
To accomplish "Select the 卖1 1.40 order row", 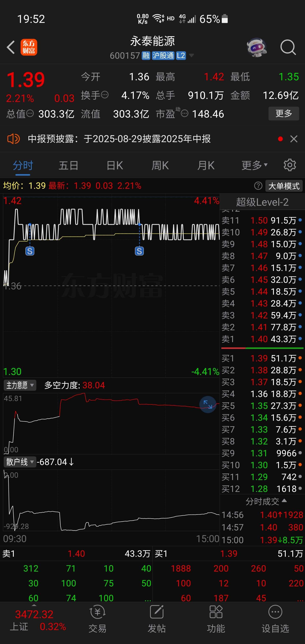I will click(x=262, y=339).
